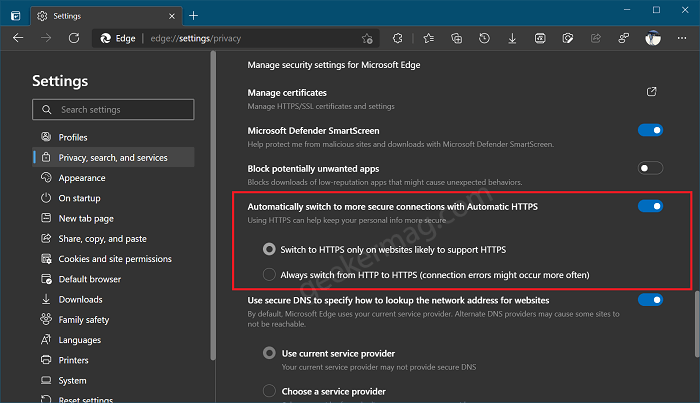Click the forward navigation arrow
Viewport: 700px width, 403px height.
46,38
